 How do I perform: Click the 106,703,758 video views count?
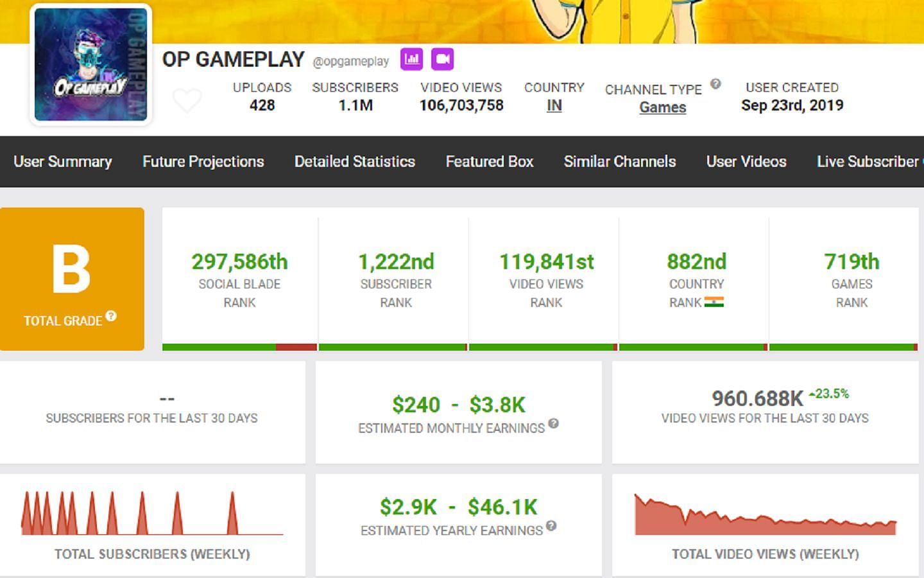461,105
